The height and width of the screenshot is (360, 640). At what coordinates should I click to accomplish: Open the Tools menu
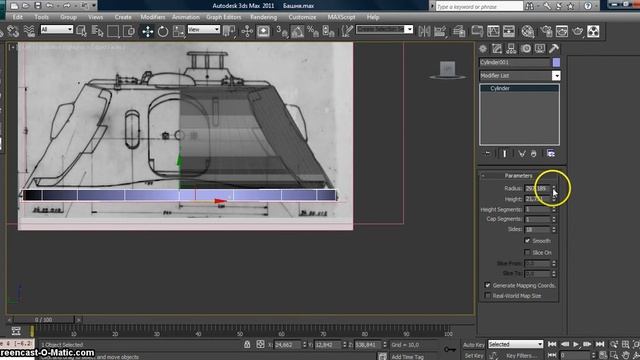[x=41, y=17]
